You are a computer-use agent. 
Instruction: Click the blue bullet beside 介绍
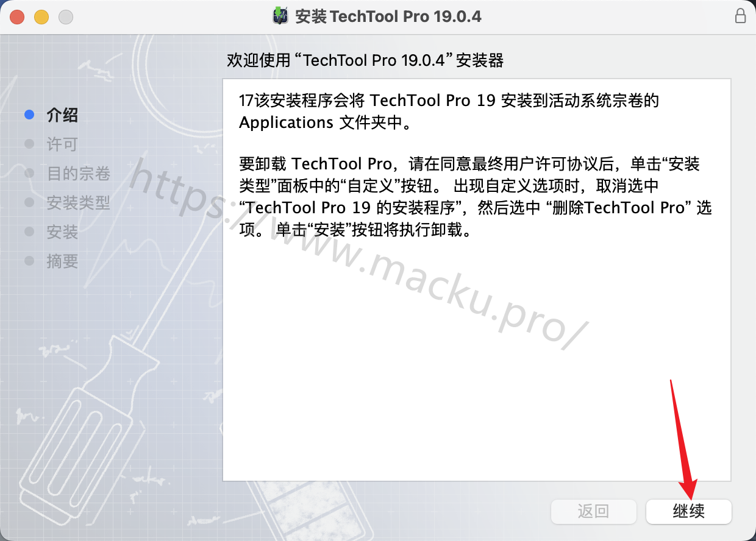(29, 115)
